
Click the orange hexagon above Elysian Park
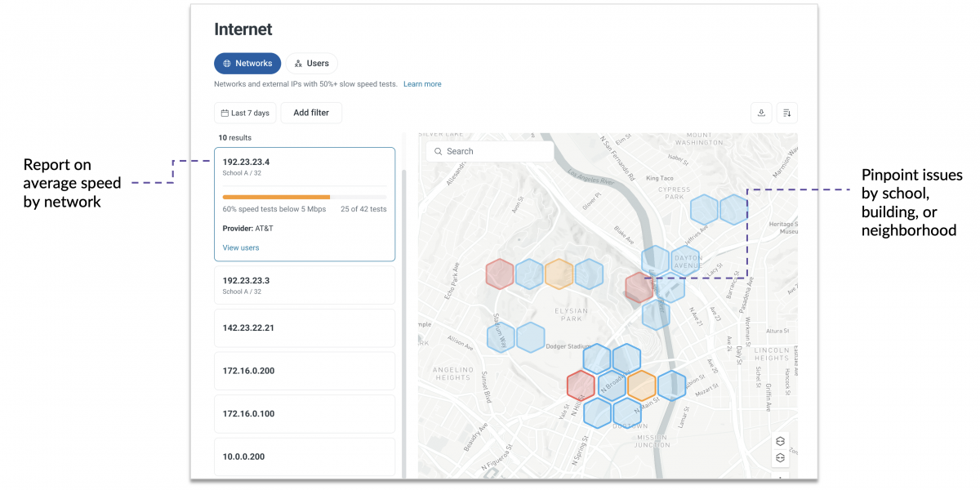point(559,274)
